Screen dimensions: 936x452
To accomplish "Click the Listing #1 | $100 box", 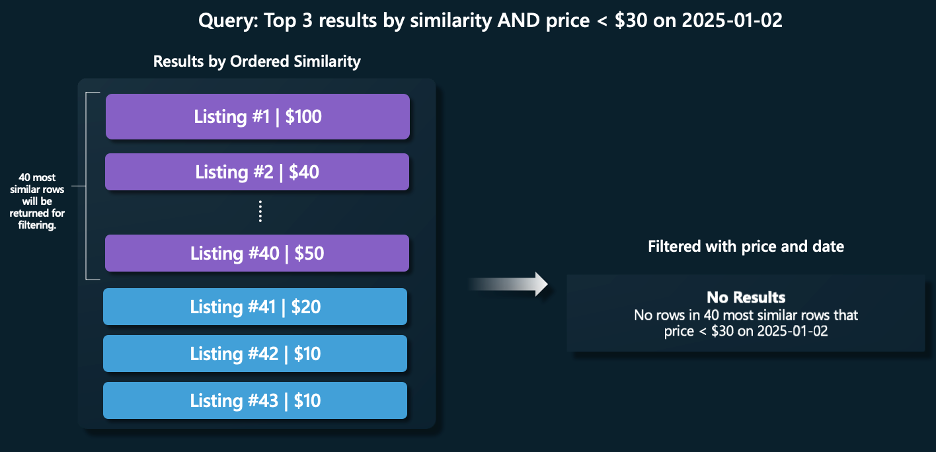I will [x=257, y=116].
